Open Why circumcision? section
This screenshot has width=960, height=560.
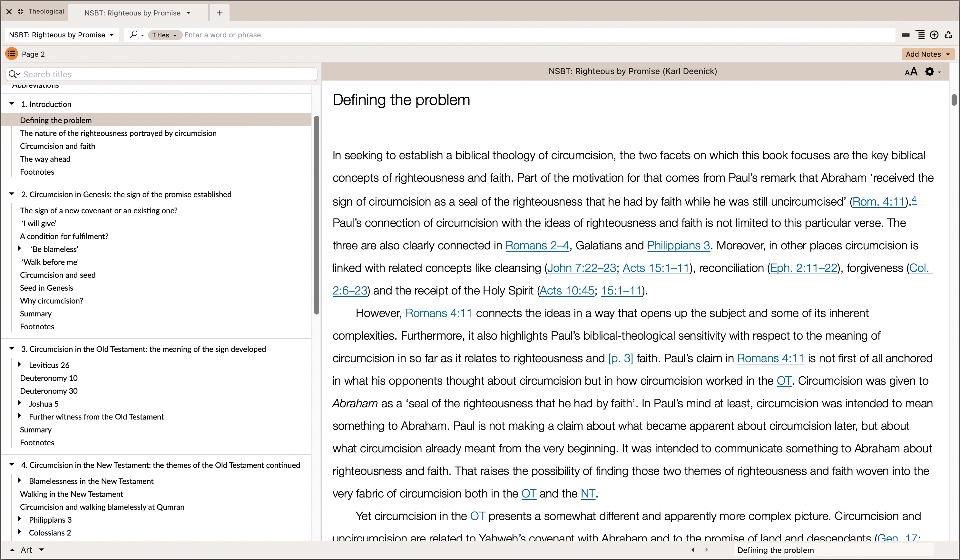pyautogui.click(x=52, y=301)
